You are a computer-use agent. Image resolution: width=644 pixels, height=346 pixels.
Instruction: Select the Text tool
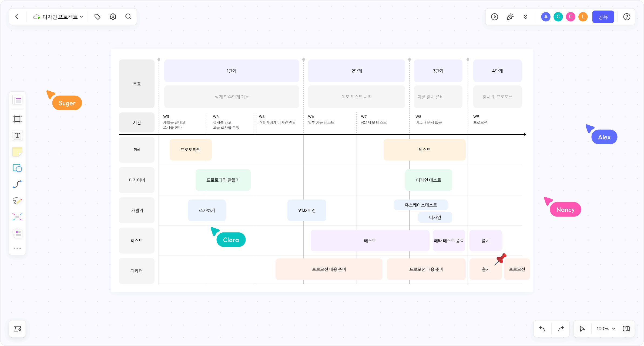coord(17,135)
